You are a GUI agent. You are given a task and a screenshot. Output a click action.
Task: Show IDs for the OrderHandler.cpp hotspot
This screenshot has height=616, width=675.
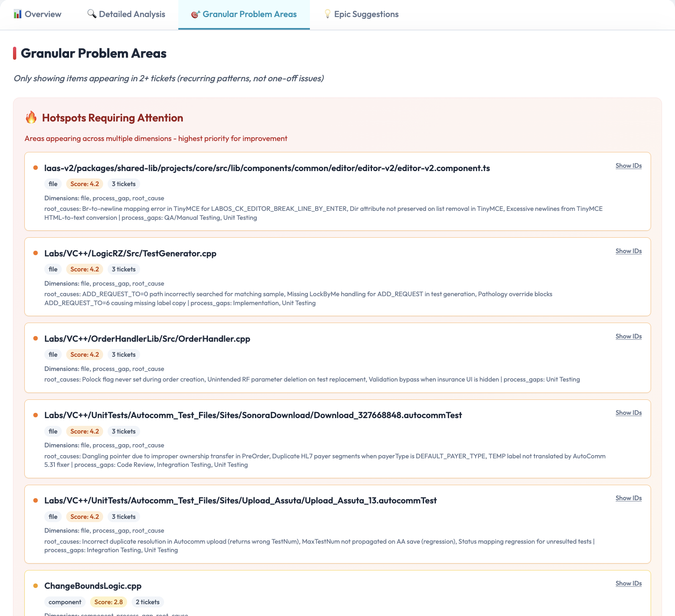pyautogui.click(x=628, y=336)
